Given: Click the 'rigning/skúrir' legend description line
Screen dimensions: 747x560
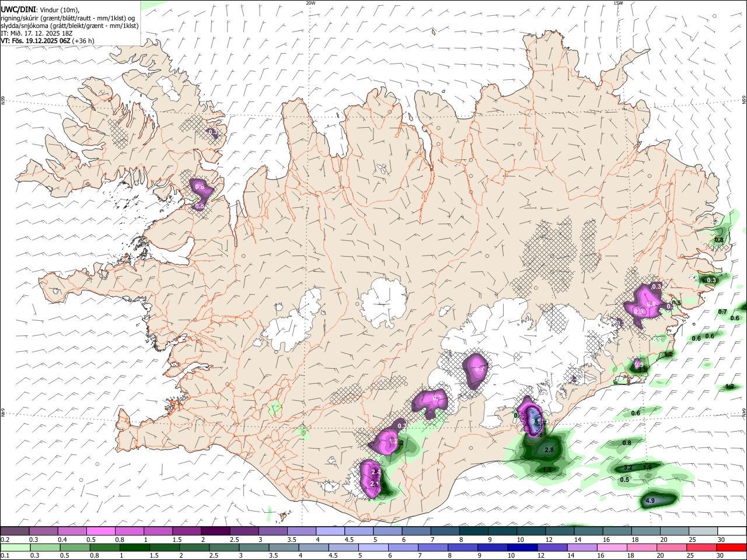Looking at the screenshot, I should tap(68, 18).
